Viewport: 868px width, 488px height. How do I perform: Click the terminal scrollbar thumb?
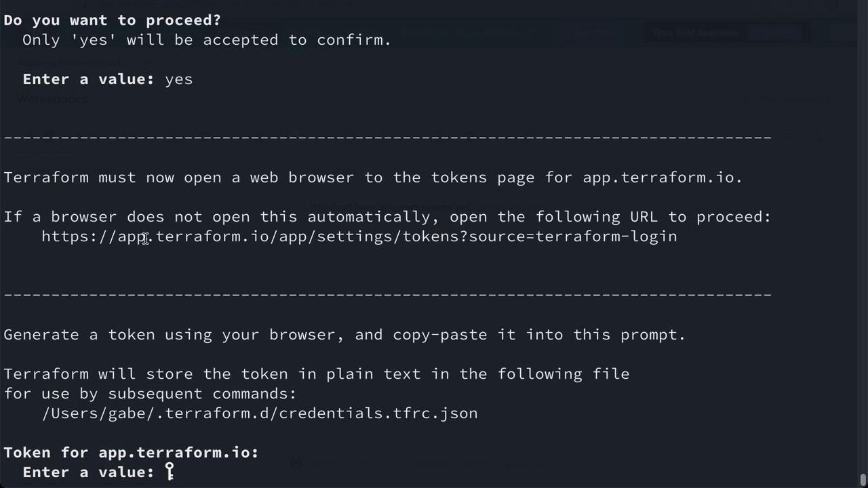[863, 480]
